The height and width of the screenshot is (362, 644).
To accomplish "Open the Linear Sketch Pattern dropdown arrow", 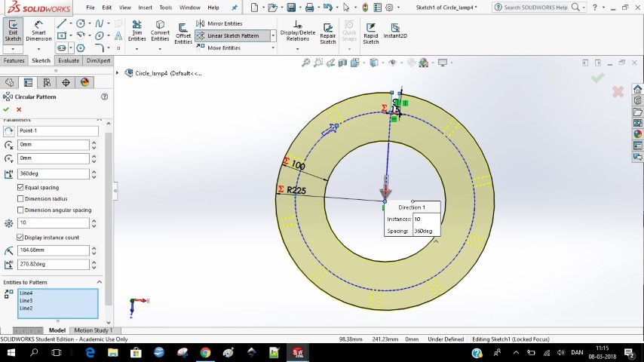I will 273,35.
